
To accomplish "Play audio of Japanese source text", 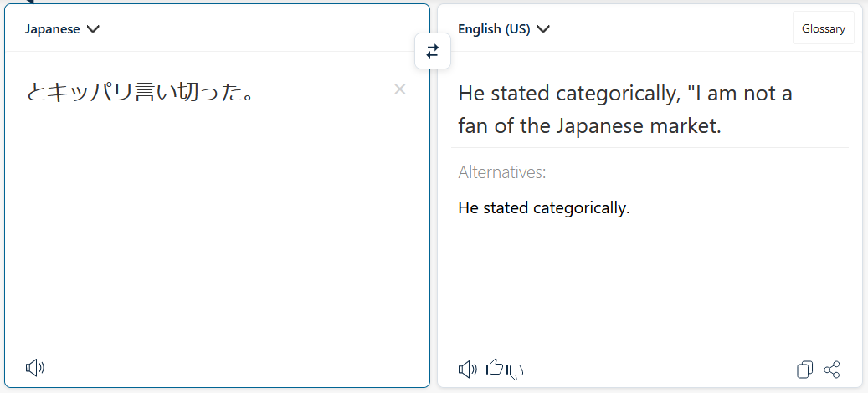I will [35, 368].
